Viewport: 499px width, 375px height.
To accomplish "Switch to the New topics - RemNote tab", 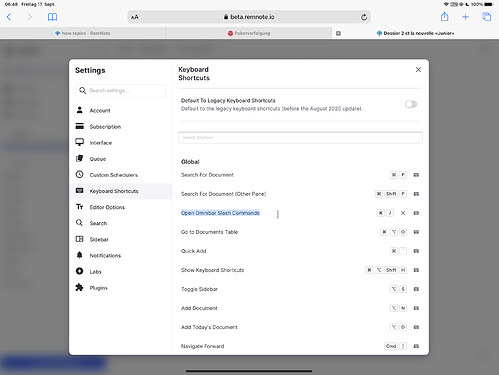I will 83,33.
